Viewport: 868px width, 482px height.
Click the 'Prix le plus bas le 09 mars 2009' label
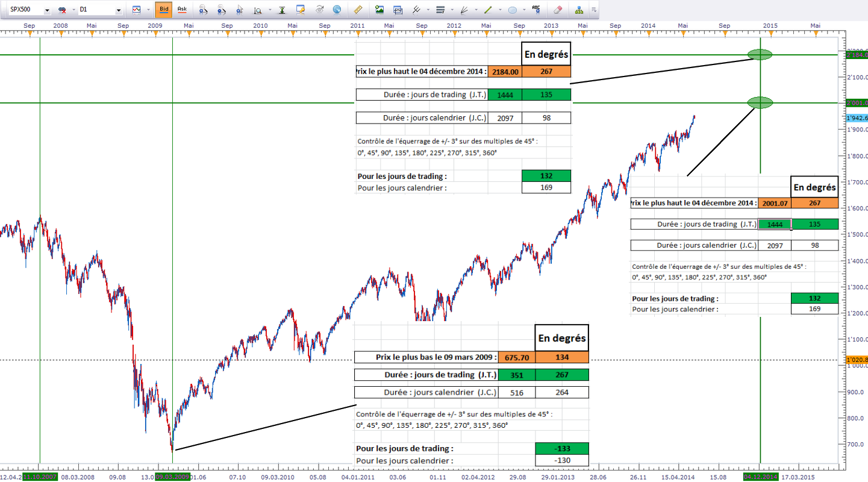click(x=437, y=357)
